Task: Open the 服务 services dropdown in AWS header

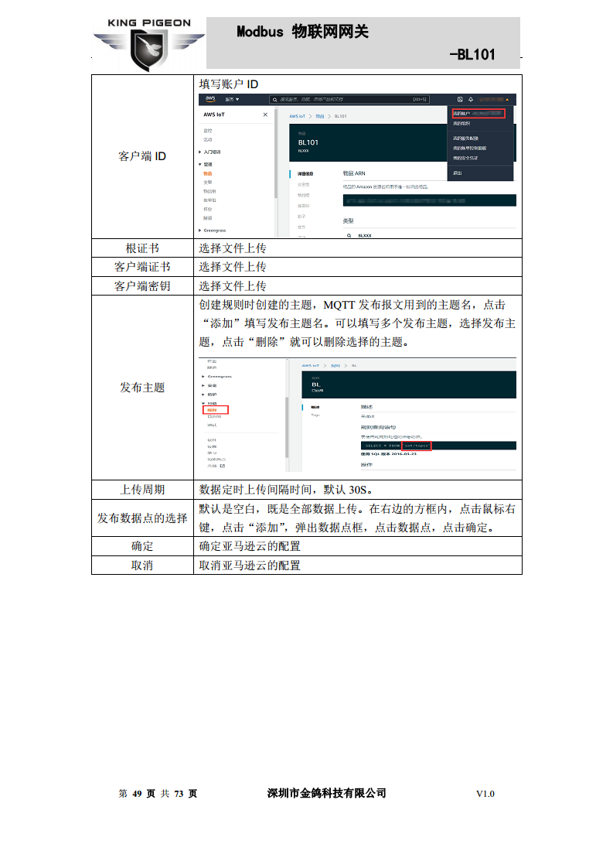Action: point(232,100)
